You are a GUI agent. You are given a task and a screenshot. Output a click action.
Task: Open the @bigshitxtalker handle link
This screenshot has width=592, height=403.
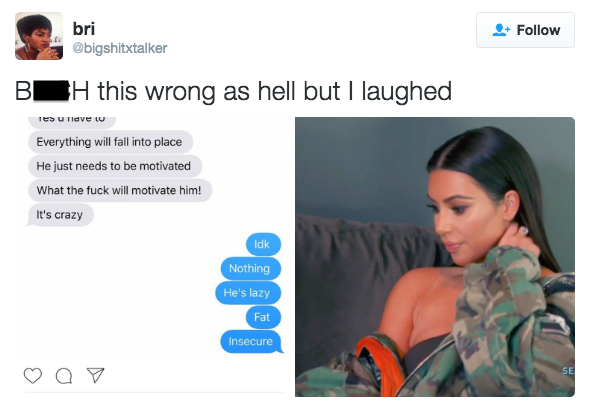point(120,48)
